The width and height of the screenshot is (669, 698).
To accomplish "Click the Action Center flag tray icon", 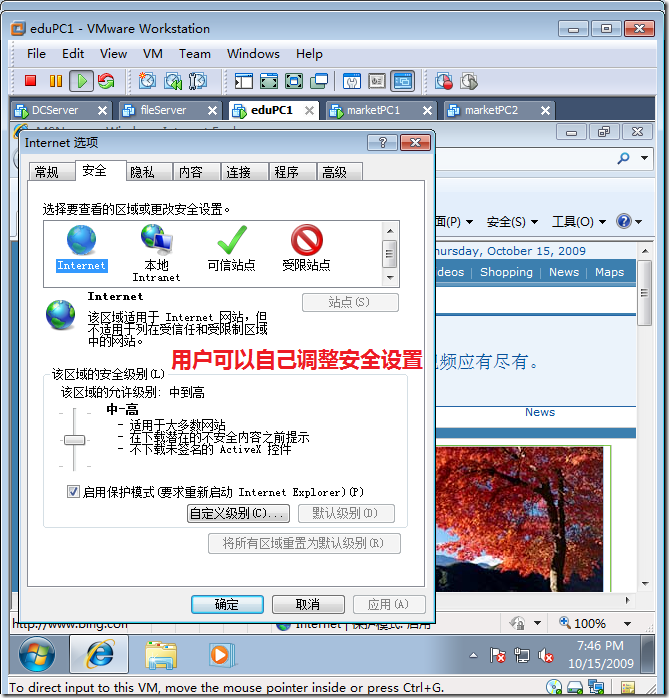I will 497,655.
